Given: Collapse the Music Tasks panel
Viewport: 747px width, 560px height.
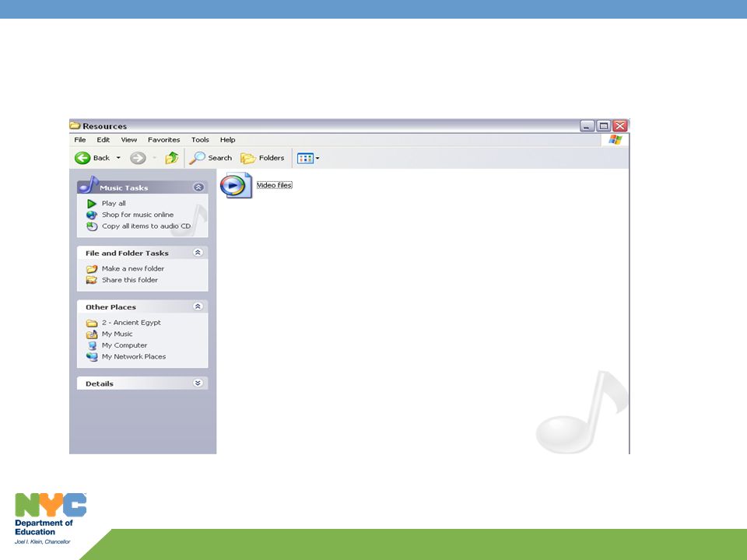Looking at the screenshot, I should click(198, 187).
